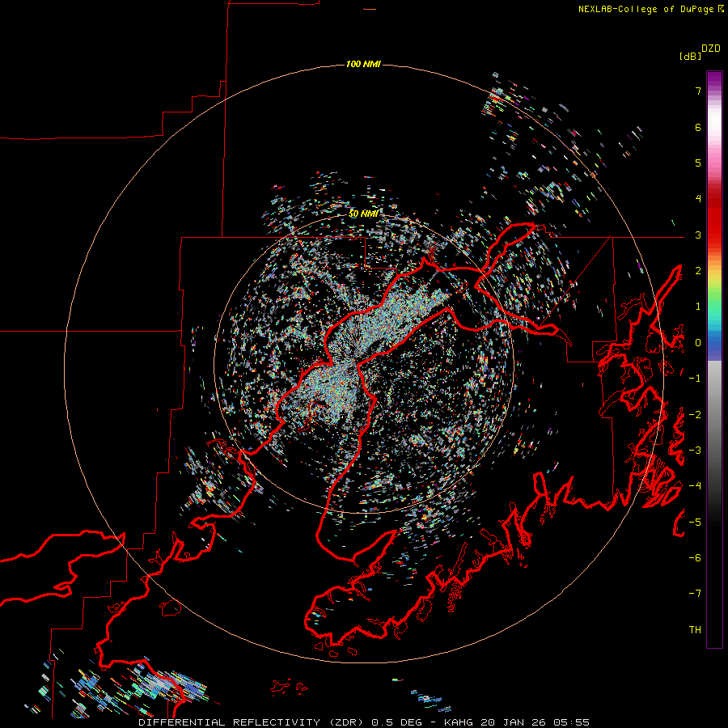The image size is (728, 728).
Task: Click the -1 value on color scale
Action: (x=695, y=379)
